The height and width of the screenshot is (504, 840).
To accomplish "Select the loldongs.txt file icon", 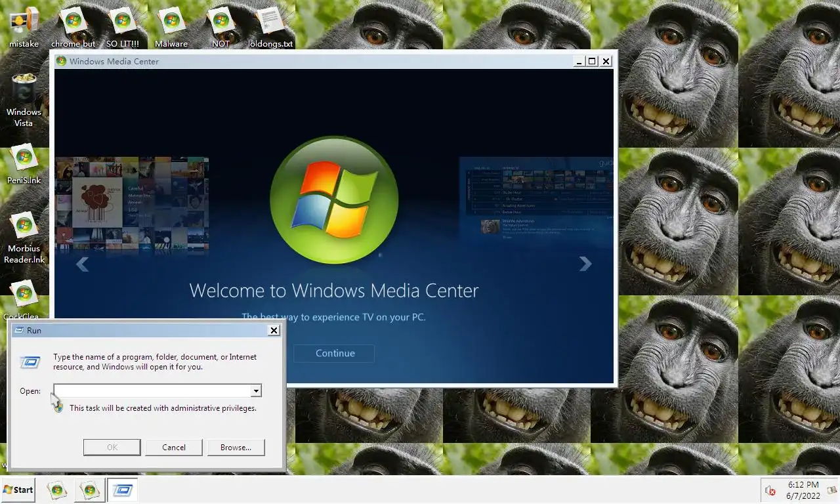I will (x=270, y=26).
